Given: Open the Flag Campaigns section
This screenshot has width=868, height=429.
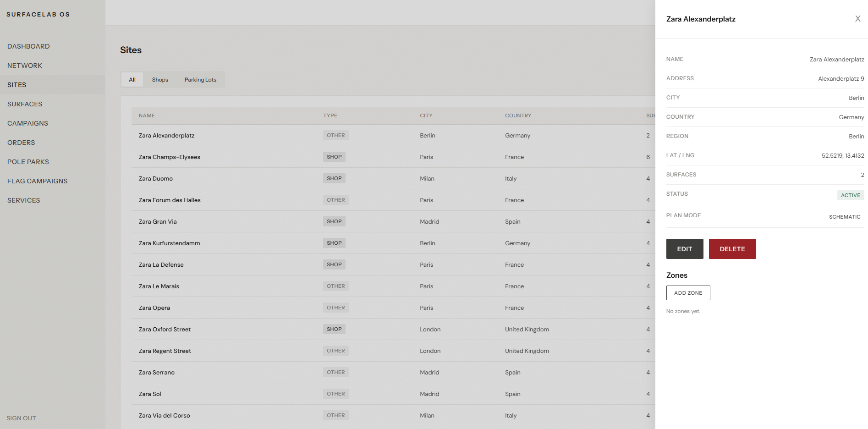Looking at the screenshot, I should coord(37,181).
